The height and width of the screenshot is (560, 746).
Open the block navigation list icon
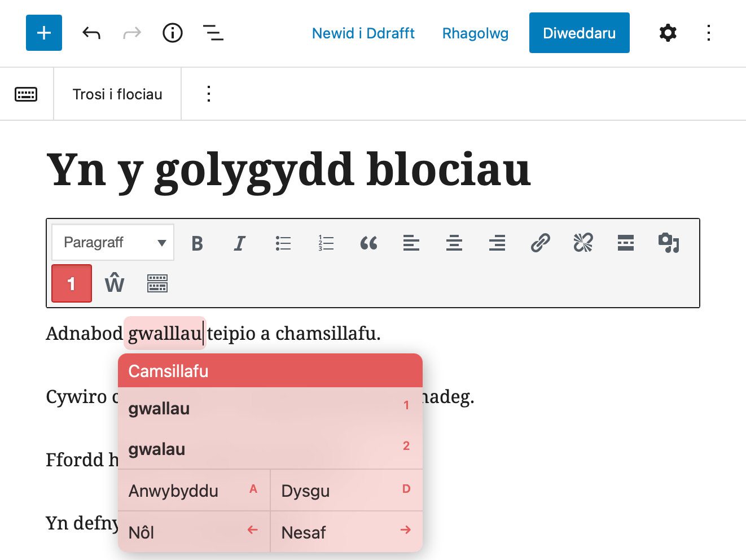pos(213,33)
